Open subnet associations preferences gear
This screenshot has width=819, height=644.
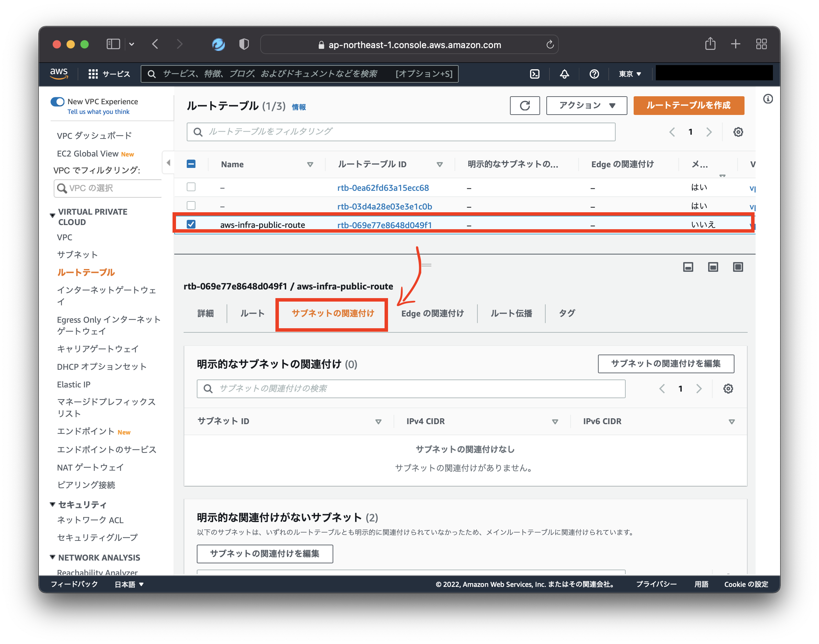coord(728,389)
